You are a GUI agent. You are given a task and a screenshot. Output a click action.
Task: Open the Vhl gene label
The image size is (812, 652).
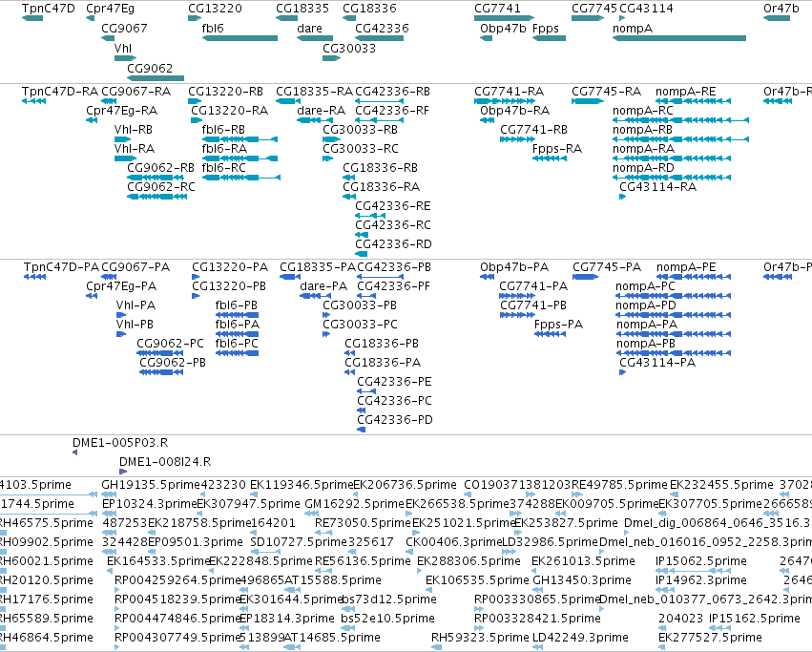point(123,48)
